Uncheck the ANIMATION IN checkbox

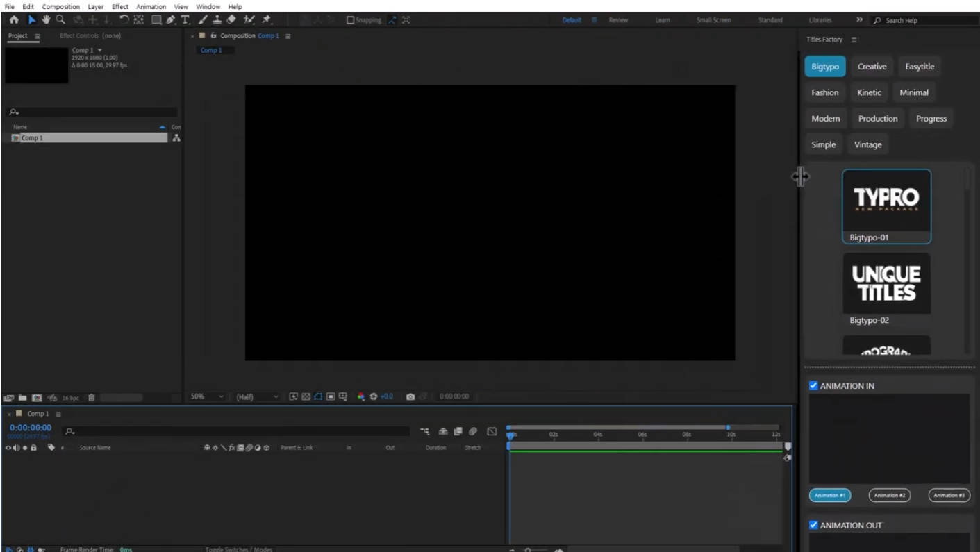[813, 385]
